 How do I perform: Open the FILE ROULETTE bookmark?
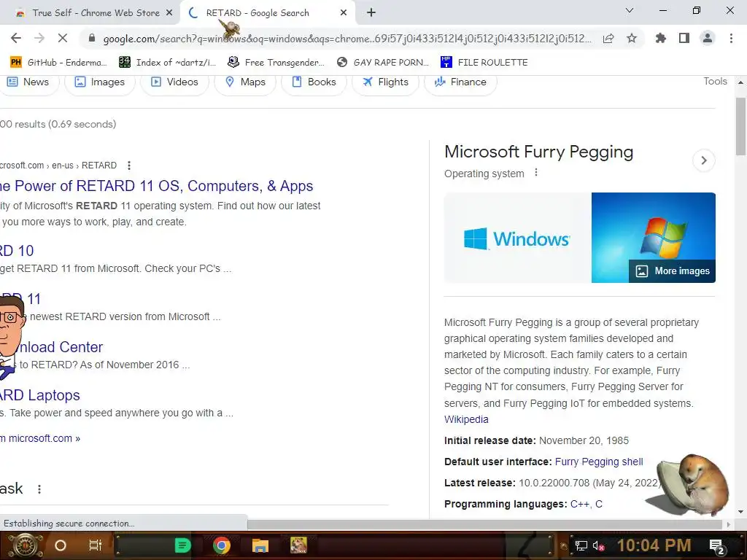point(484,63)
